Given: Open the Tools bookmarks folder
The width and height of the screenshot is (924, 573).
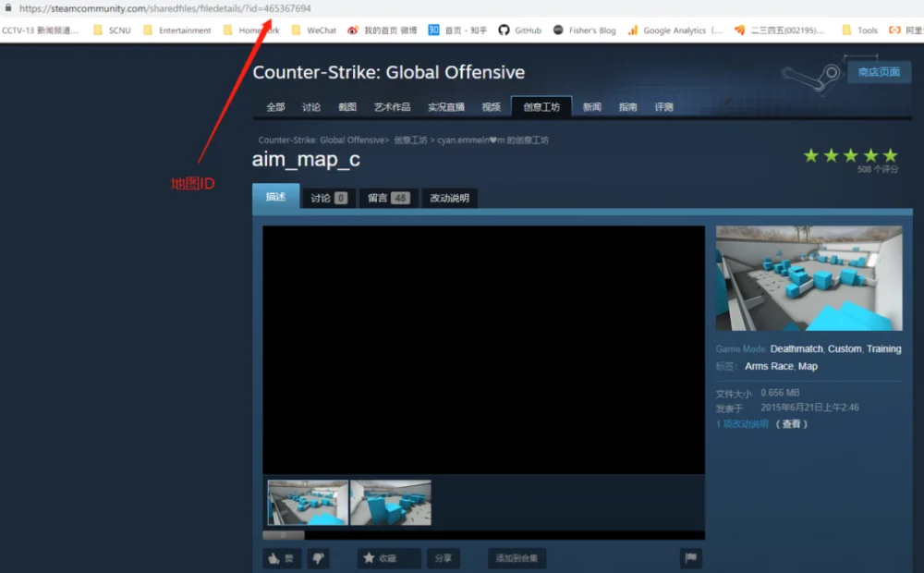Looking at the screenshot, I should [859, 30].
